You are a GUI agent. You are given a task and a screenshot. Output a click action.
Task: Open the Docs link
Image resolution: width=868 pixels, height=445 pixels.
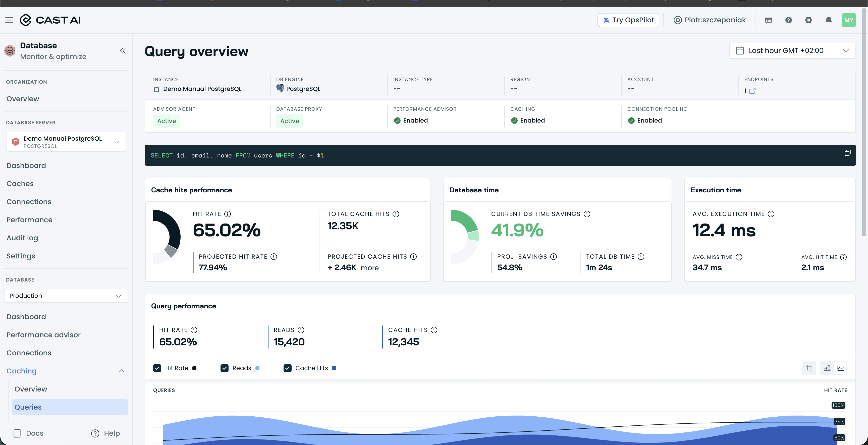point(28,433)
